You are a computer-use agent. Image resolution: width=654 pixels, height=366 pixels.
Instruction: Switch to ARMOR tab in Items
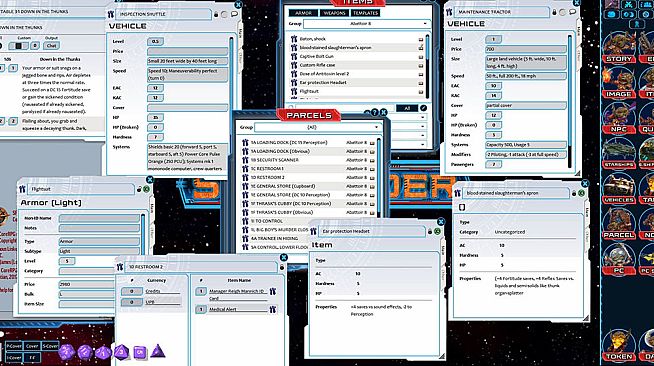point(303,13)
